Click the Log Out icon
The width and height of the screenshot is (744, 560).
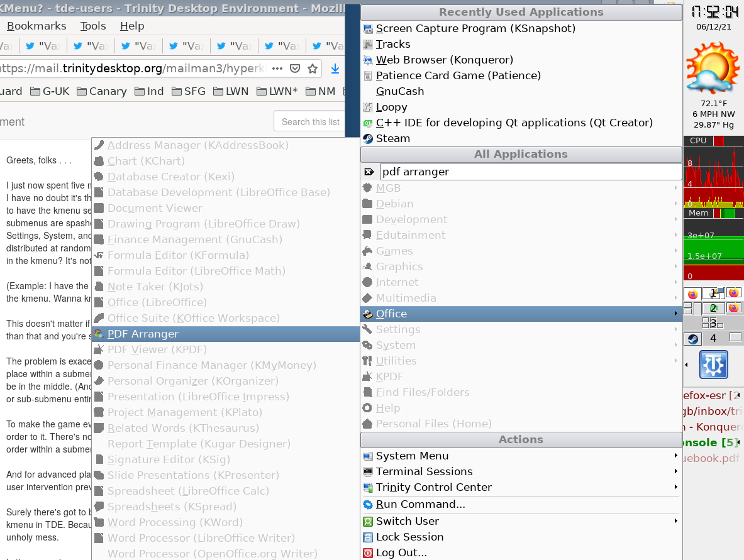(x=368, y=553)
